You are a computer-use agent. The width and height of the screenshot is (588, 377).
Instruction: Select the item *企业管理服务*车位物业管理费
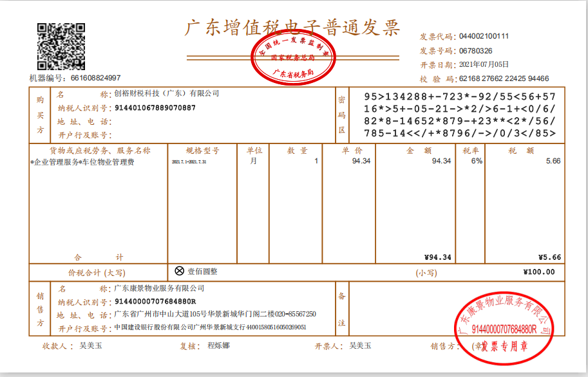[82, 161]
